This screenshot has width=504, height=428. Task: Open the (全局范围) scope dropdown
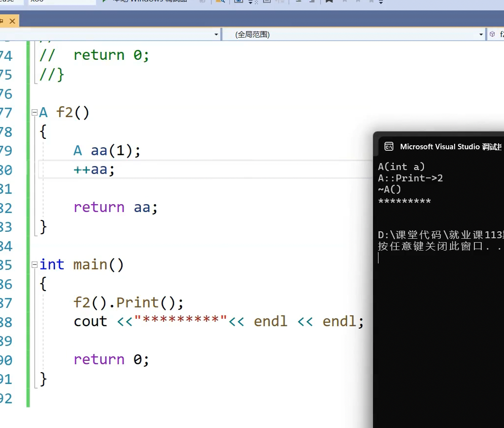pos(353,35)
